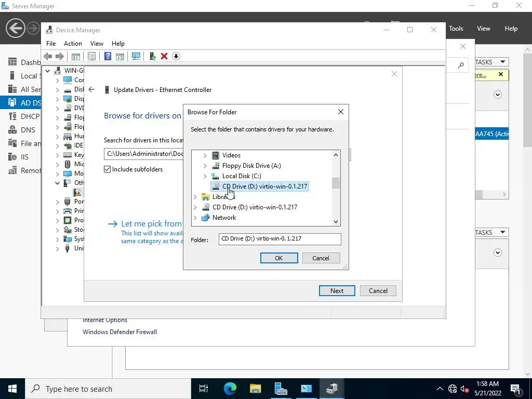Image resolution: width=532 pixels, height=399 pixels.
Task: Expand the Videos folder node
Action: (205, 155)
